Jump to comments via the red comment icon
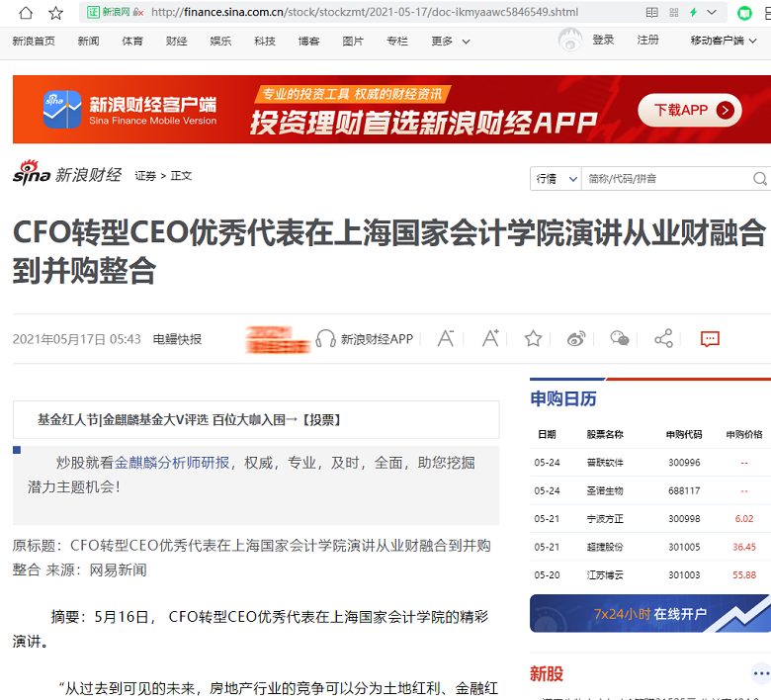Image resolution: width=771 pixels, height=700 pixels. click(x=709, y=339)
